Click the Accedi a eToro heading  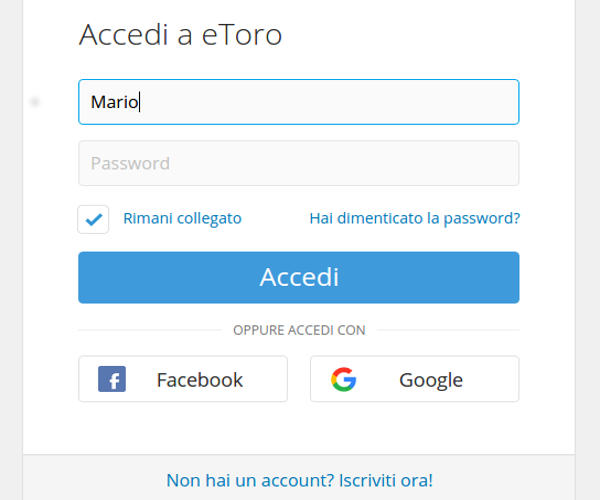180,35
